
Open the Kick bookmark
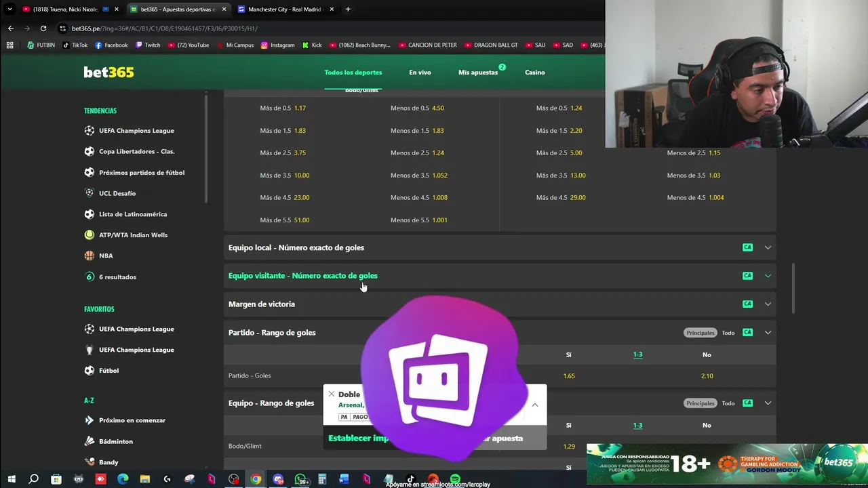pyautogui.click(x=312, y=45)
